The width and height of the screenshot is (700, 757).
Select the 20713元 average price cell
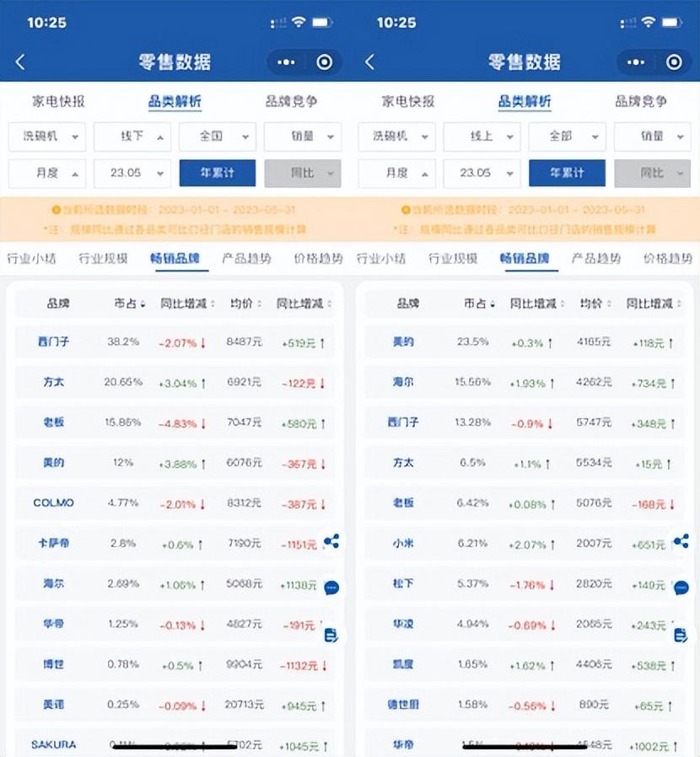(x=245, y=705)
